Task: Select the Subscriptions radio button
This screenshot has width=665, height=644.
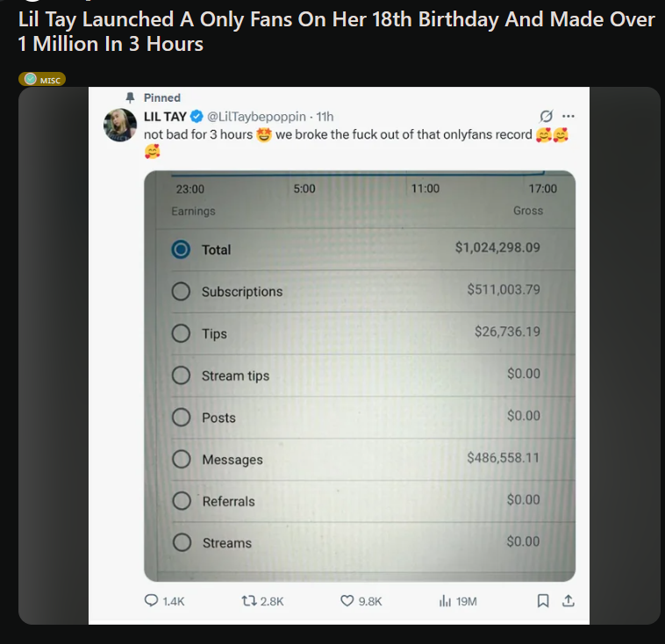Action: coord(181,291)
